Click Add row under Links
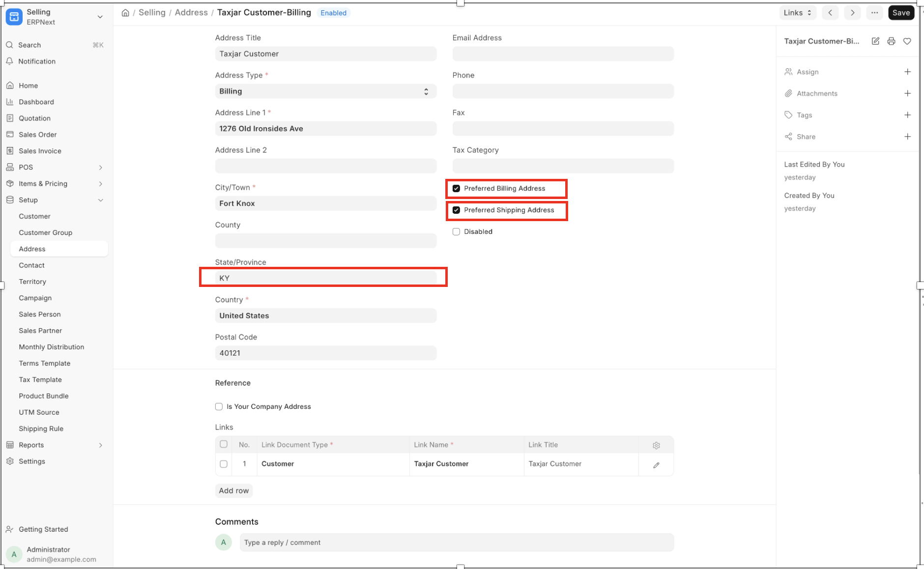 pyautogui.click(x=233, y=490)
